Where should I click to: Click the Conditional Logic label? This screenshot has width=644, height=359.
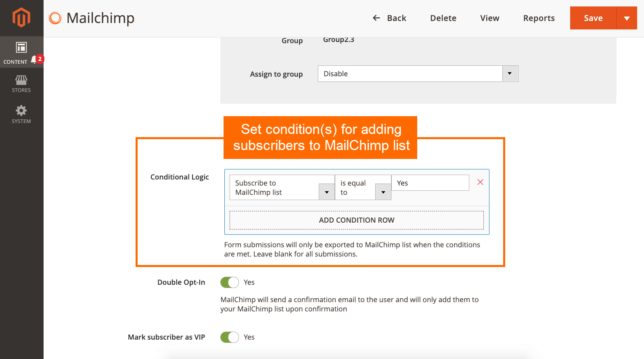tap(180, 177)
